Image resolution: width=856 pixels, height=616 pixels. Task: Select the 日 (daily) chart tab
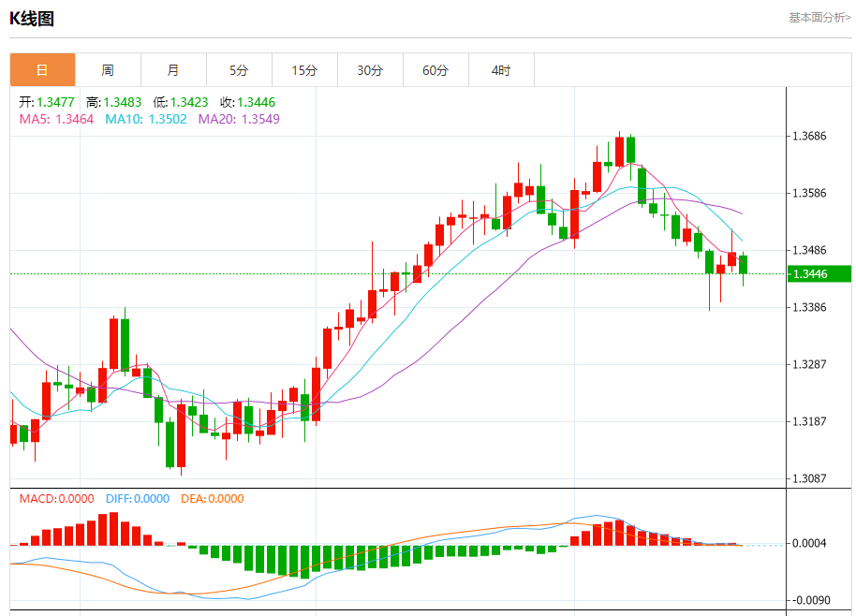(x=42, y=70)
